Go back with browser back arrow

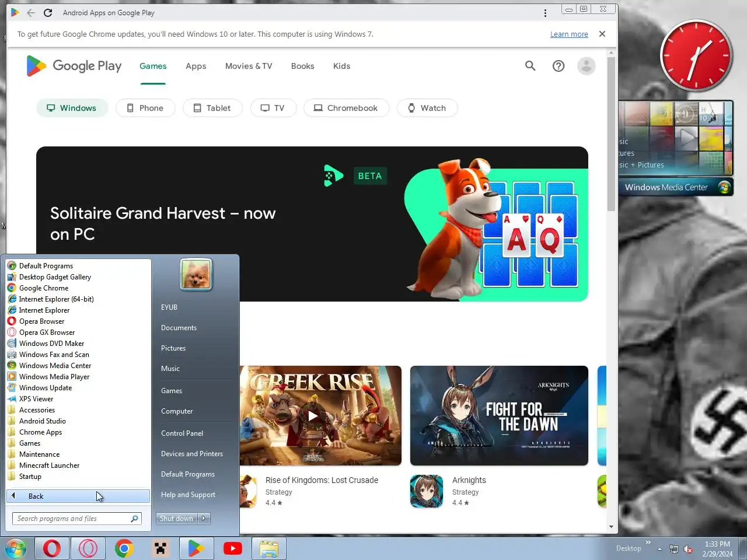pyautogui.click(x=31, y=12)
